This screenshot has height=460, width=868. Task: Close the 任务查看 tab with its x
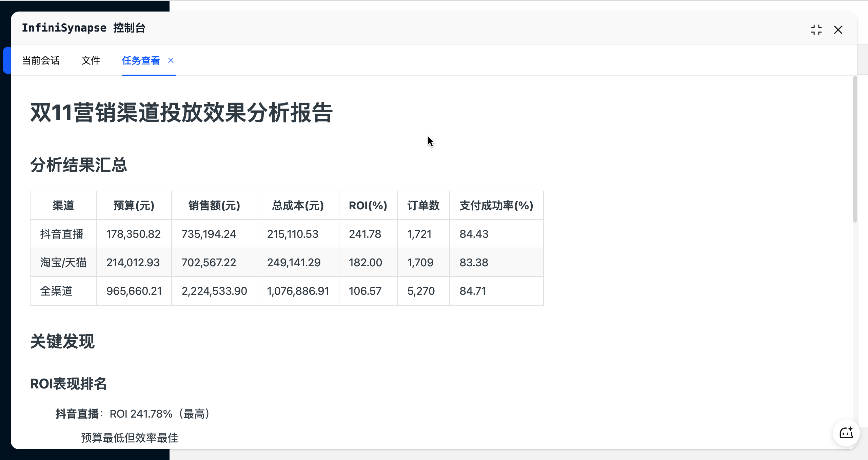tap(171, 60)
